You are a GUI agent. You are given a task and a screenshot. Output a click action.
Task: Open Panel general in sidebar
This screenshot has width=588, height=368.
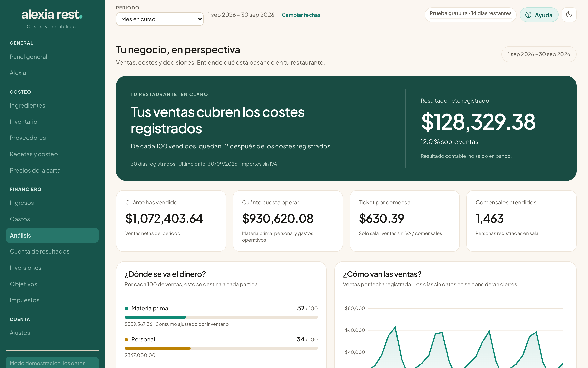click(52, 57)
